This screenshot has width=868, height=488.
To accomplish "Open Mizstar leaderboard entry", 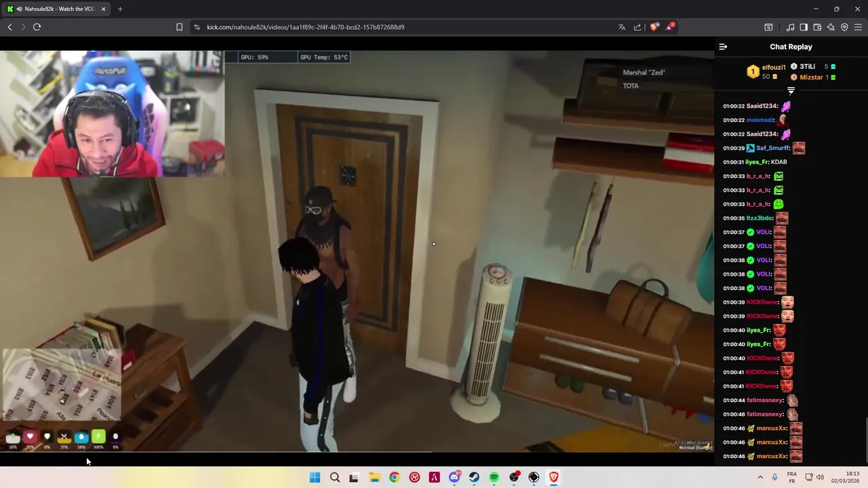I will pos(811,77).
